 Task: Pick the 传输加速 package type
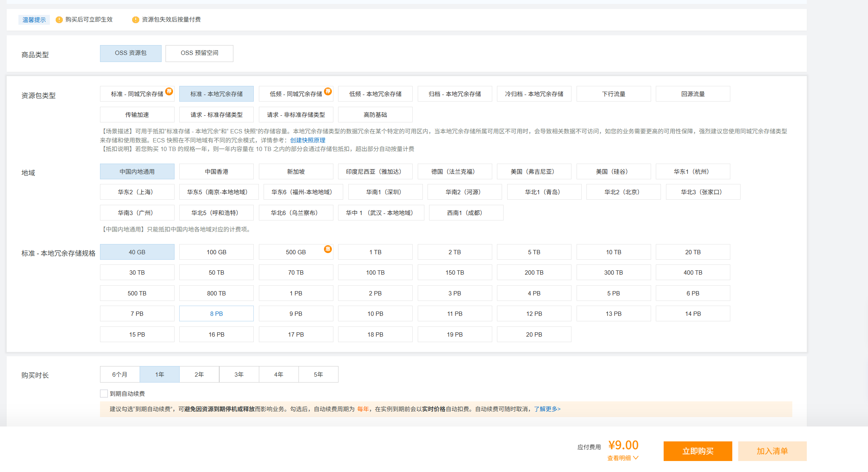tap(137, 115)
